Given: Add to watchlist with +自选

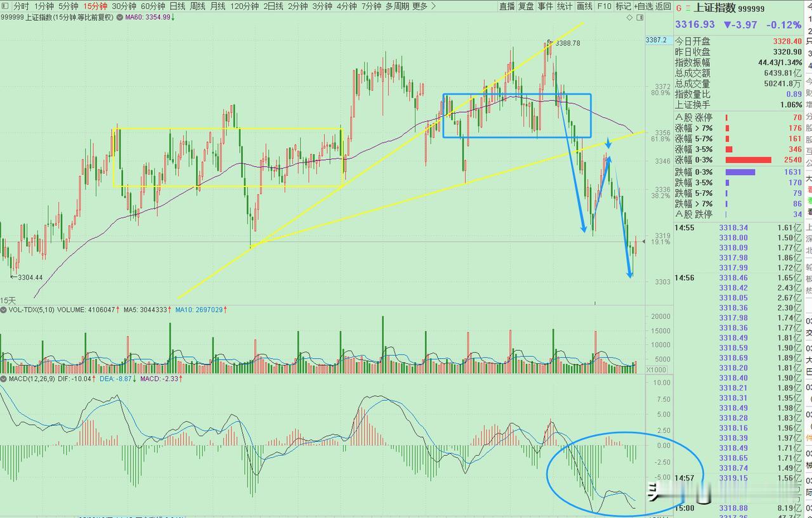Looking at the screenshot, I should [643, 6].
